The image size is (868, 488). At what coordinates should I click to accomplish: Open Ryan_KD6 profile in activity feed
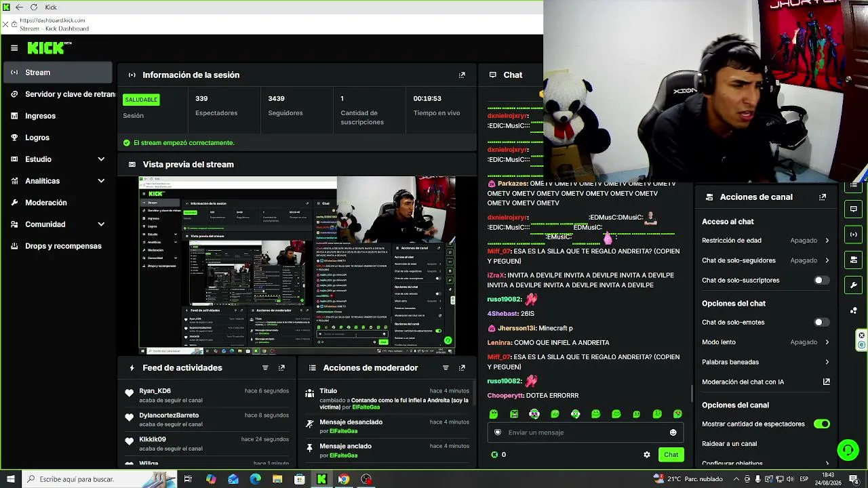click(x=155, y=391)
